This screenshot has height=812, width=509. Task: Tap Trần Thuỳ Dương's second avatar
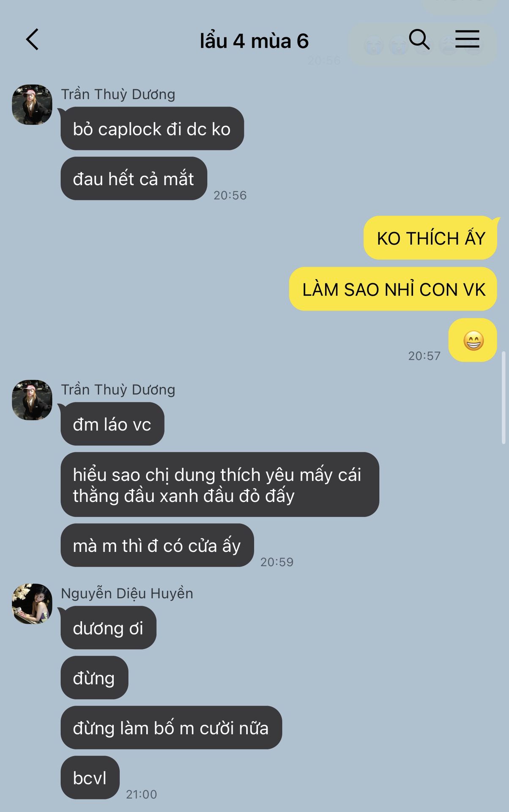pos(32,400)
